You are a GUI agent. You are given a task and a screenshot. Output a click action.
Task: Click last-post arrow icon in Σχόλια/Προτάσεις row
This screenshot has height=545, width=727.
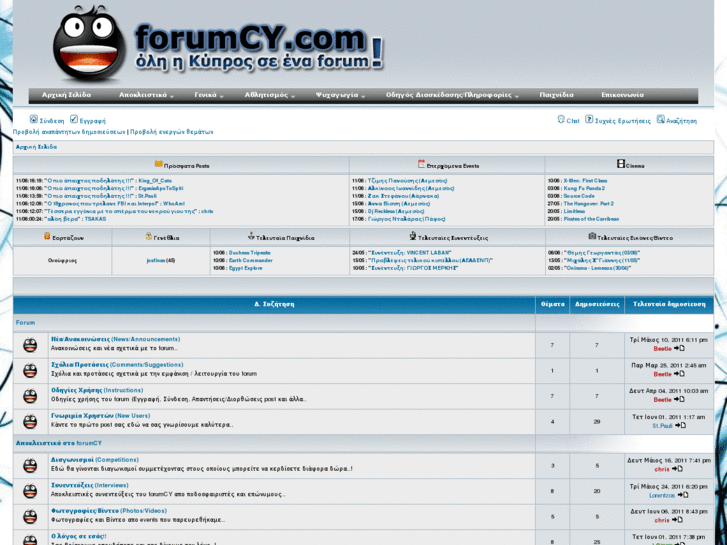(x=679, y=374)
